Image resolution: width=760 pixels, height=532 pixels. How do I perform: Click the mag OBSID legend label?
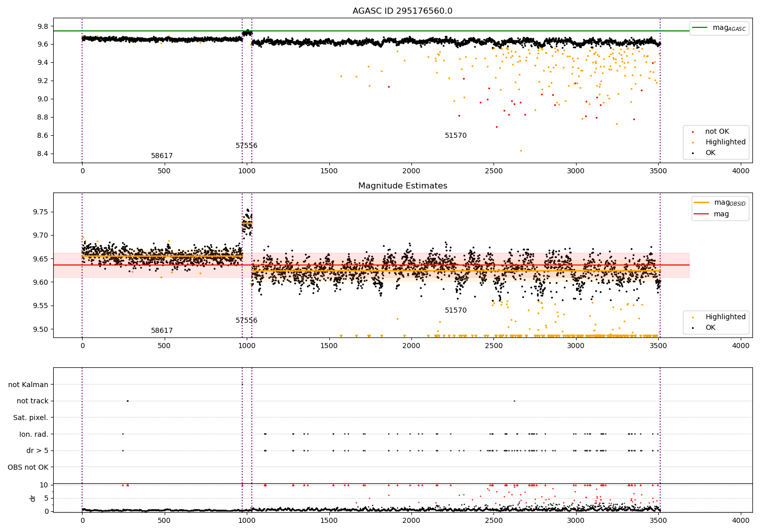pyautogui.click(x=730, y=203)
